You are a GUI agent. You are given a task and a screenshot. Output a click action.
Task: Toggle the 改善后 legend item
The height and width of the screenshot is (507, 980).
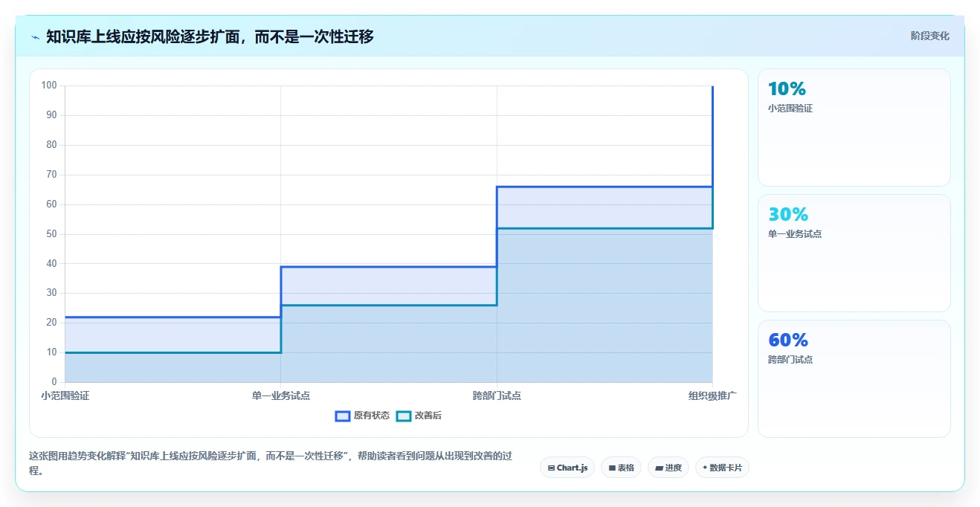419,416
